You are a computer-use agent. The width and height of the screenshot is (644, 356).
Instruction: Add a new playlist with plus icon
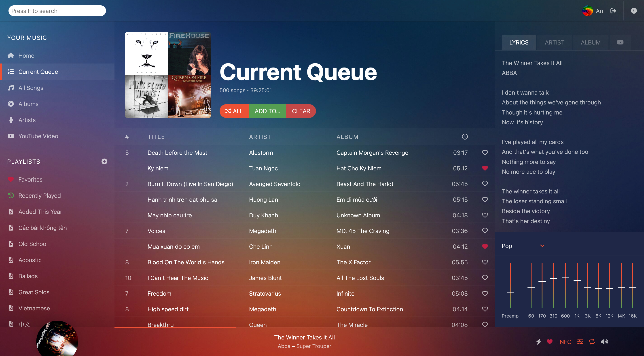pos(104,161)
